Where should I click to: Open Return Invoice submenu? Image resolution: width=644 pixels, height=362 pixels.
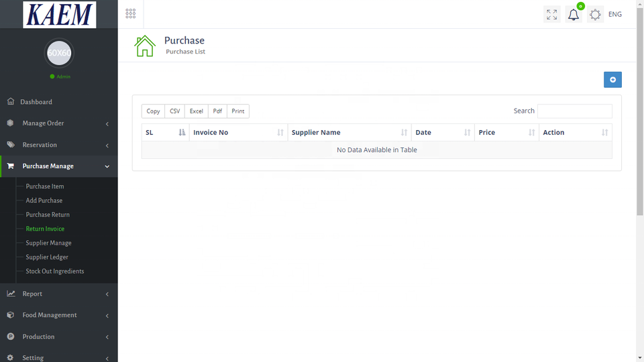[45, 229]
